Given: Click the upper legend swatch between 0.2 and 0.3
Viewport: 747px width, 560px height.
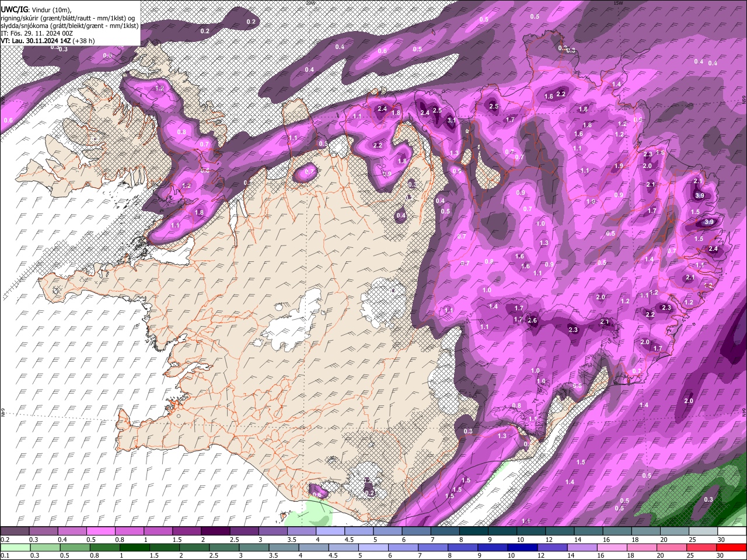Looking at the screenshot, I should tap(15, 531).
